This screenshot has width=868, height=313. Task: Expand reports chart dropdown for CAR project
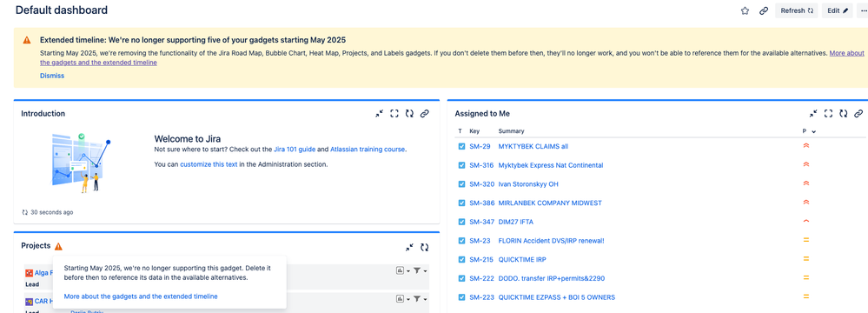[x=402, y=298]
